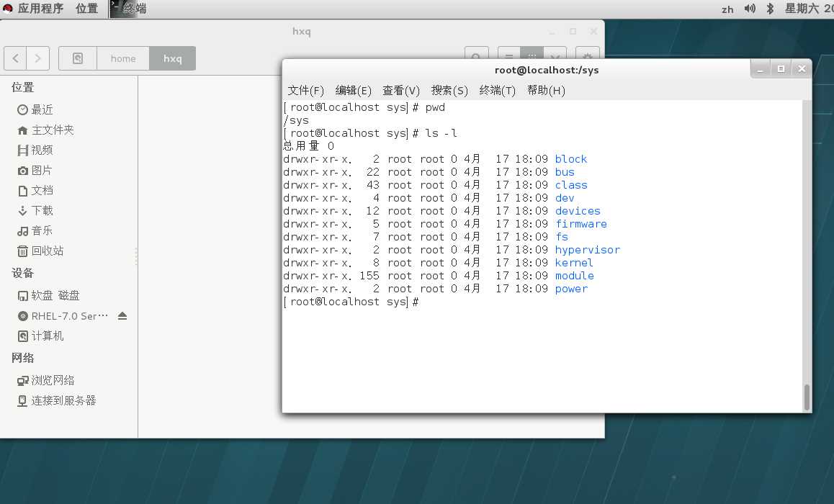This screenshot has height=504, width=834.
Task: Go back in the file manager
Action: (x=15, y=58)
